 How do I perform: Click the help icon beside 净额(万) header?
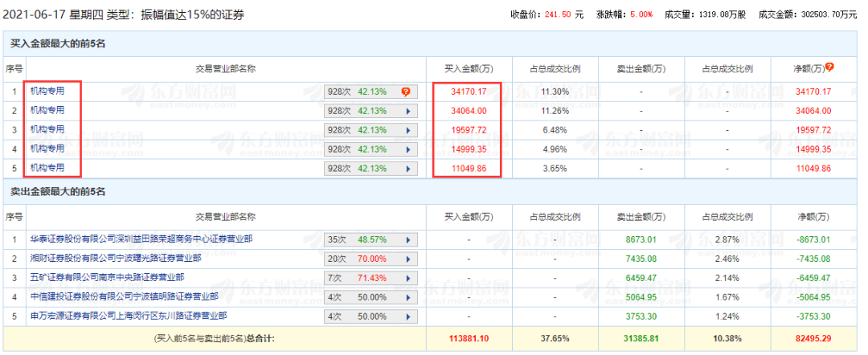[x=829, y=67]
